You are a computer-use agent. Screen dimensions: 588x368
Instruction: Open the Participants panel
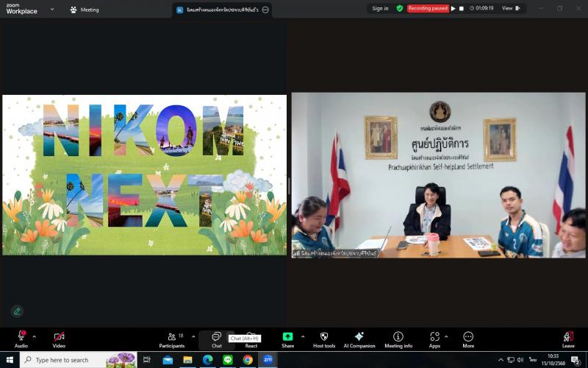tap(172, 339)
